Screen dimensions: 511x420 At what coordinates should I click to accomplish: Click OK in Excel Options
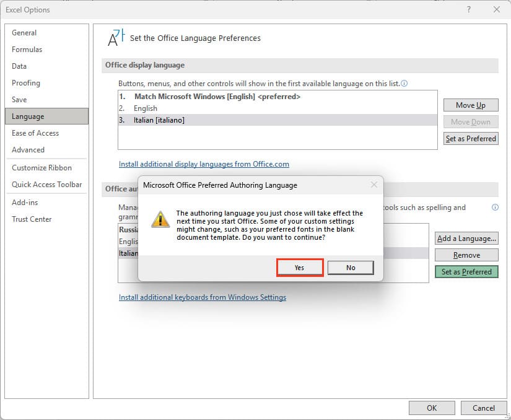(x=432, y=408)
